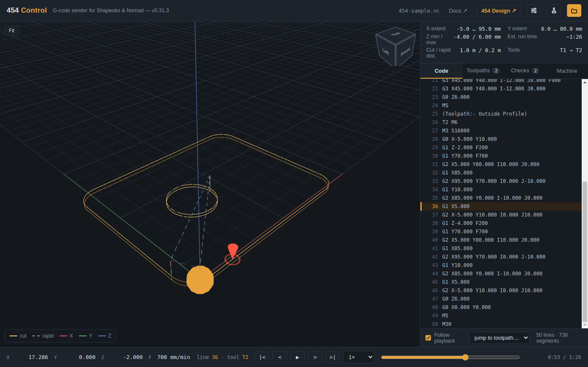Click the scrollbar up arrow in the code panel
The height and width of the screenshot is (367, 588).
pos(585,82)
